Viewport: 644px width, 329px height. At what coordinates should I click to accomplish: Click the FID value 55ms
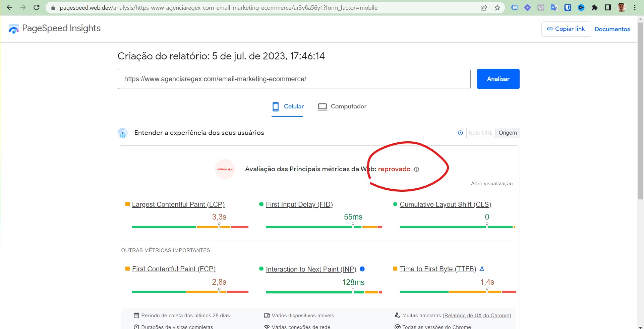353,217
